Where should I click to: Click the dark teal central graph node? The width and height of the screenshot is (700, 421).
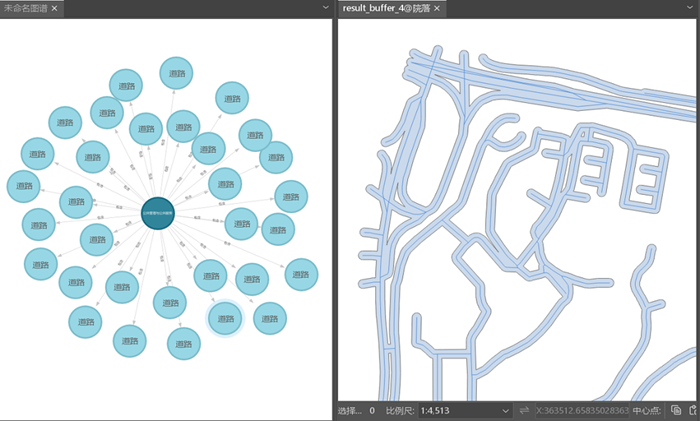point(158,213)
